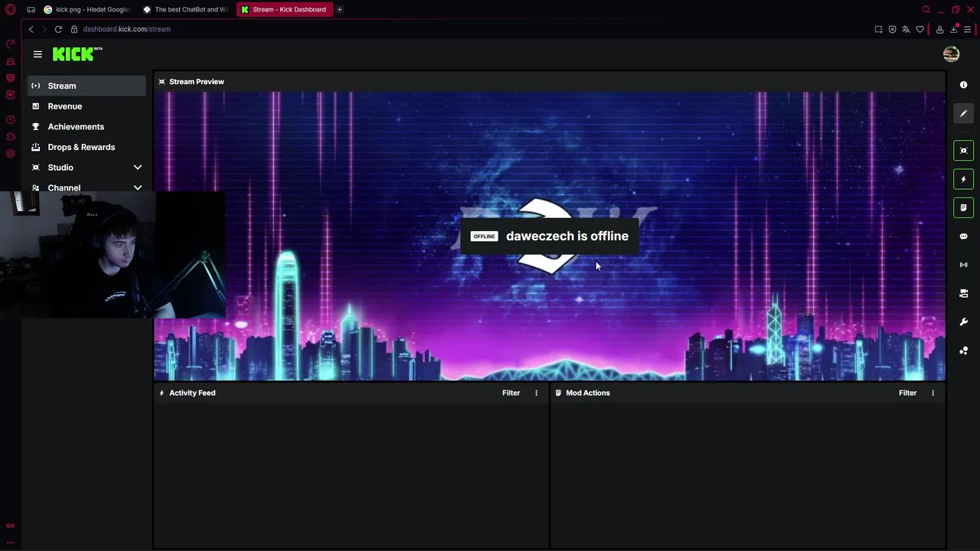Toggle the Activity Feed lightning icon in the right rail
This screenshot has width=980, height=551.
pos(963,179)
